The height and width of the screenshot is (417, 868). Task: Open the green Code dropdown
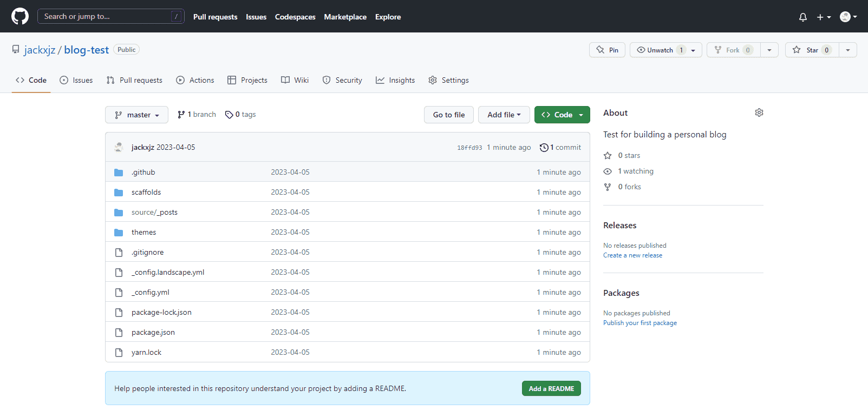coord(562,115)
